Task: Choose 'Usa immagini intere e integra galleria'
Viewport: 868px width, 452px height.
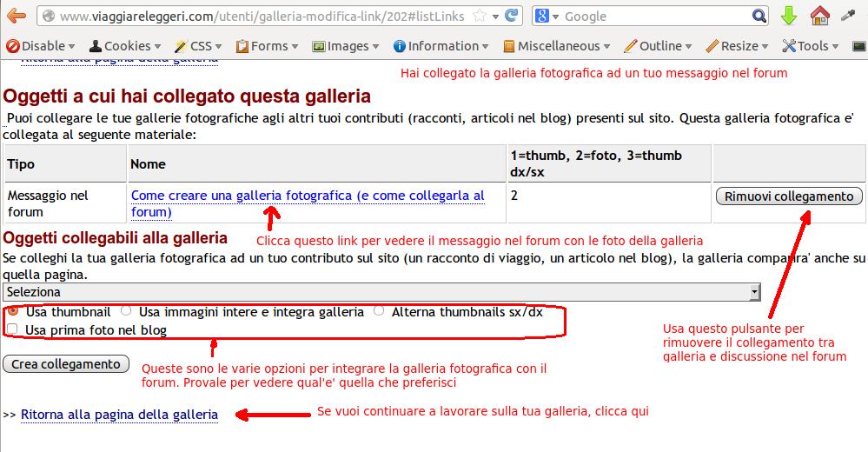Action: click(127, 311)
